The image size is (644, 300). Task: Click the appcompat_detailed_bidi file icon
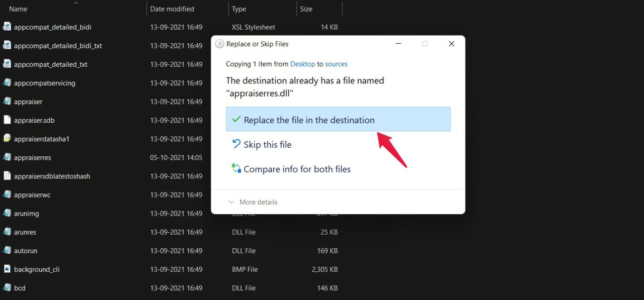tap(7, 27)
